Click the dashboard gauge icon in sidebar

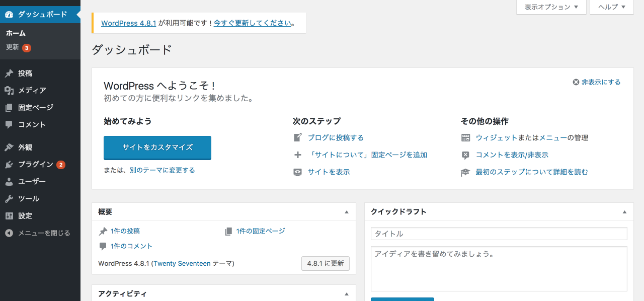pyautogui.click(x=9, y=14)
